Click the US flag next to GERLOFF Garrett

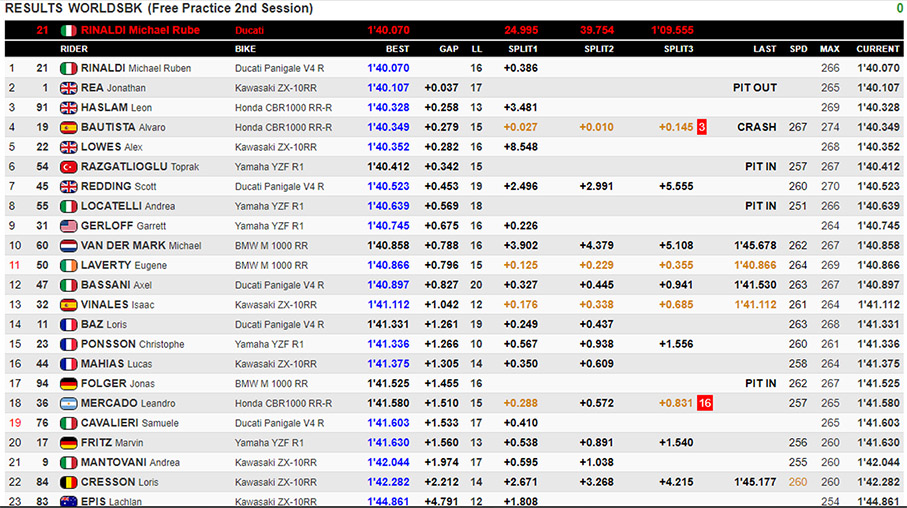[x=68, y=226]
